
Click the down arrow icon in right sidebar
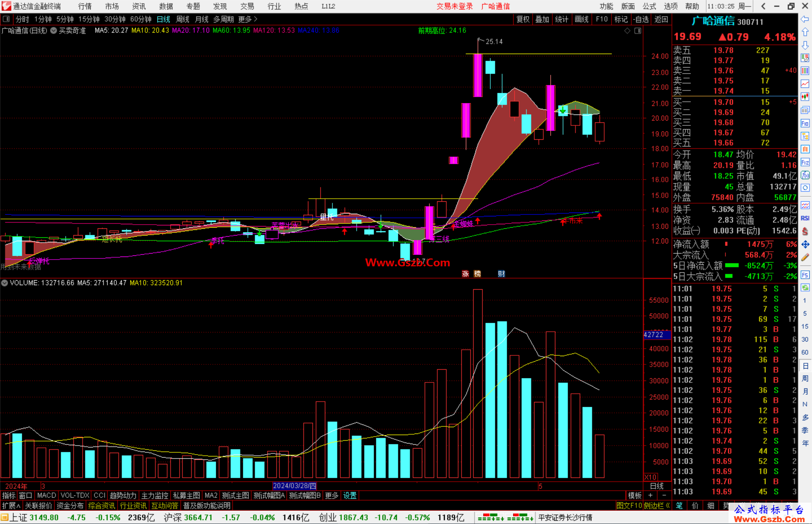805,45
